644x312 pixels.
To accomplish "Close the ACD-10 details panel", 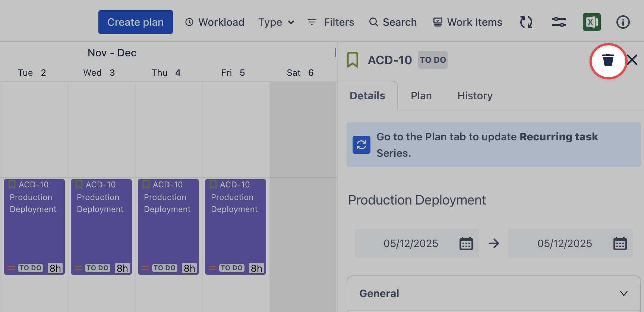I will (632, 60).
